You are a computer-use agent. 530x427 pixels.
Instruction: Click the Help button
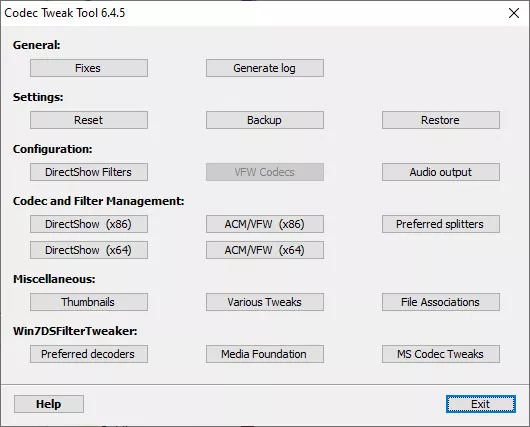click(x=49, y=404)
